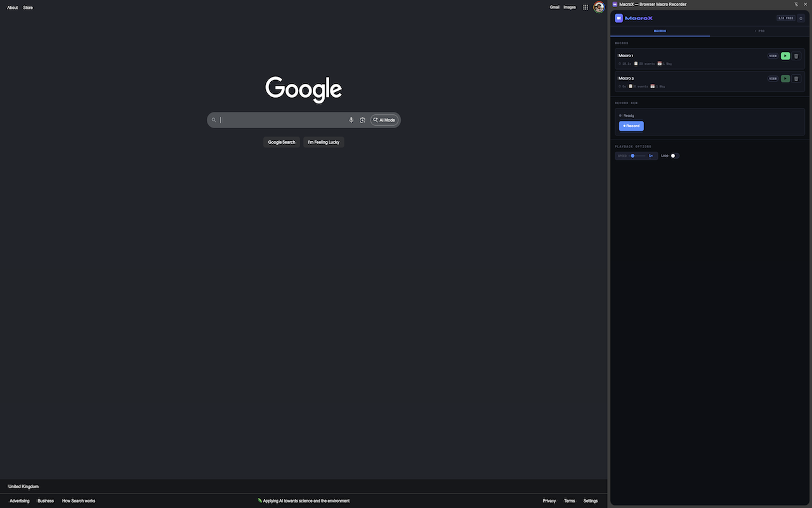Click the Google Search button
812x508 pixels.
click(x=282, y=142)
